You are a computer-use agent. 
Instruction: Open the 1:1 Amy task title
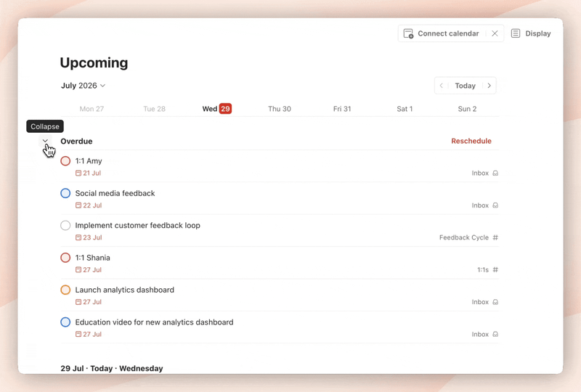pyautogui.click(x=89, y=161)
